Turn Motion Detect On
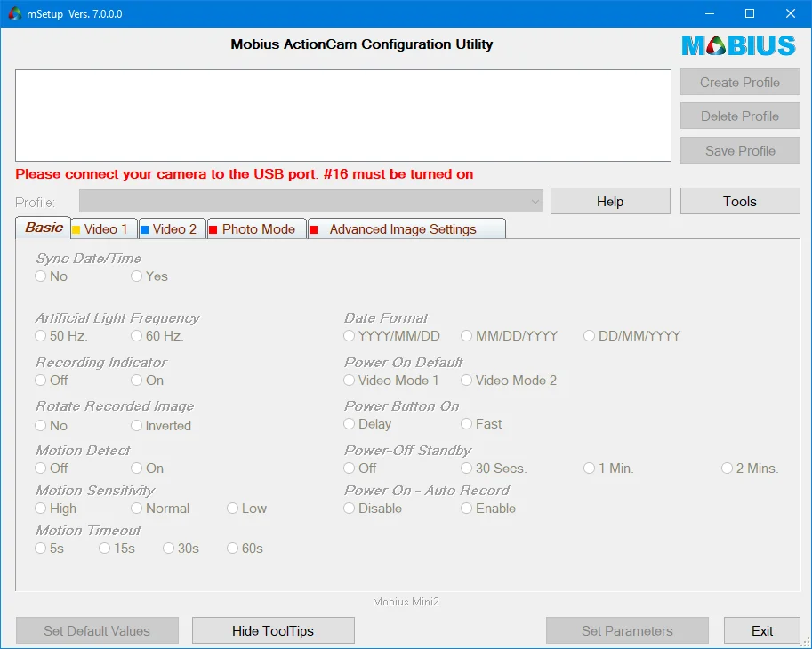Screen dimensions: 812x649 [147, 469]
